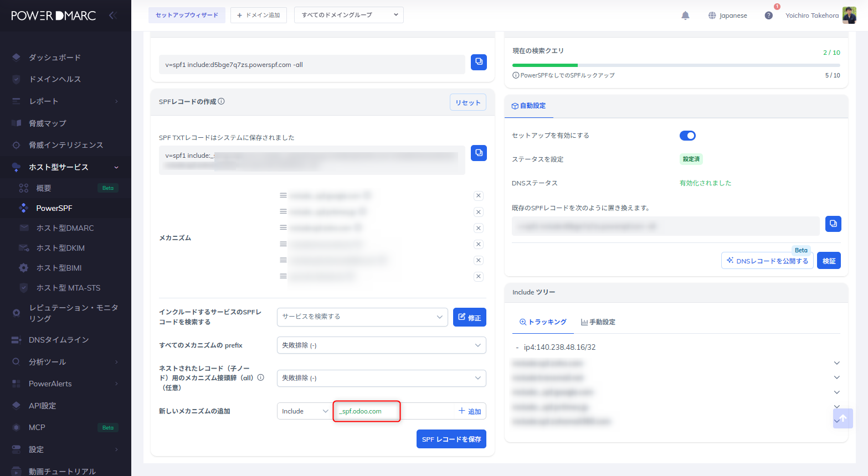Click info icon by PowerSPFなしでのSPFルックアップ
Image resolution: width=868 pixels, height=476 pixels.
pos(516,75)
